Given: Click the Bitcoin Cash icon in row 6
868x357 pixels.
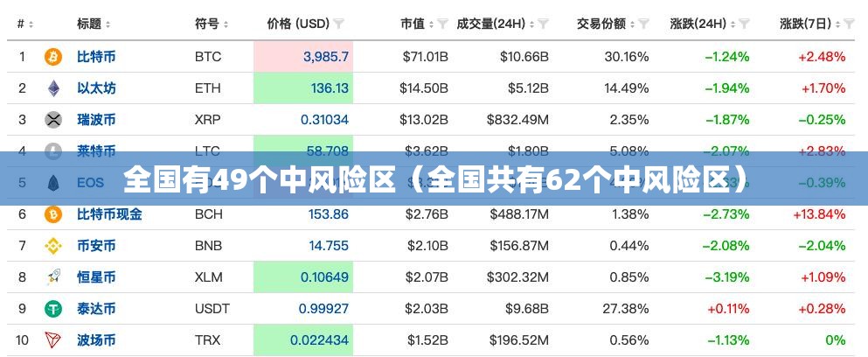Looking at the screenshot, I should coord(53,214).
